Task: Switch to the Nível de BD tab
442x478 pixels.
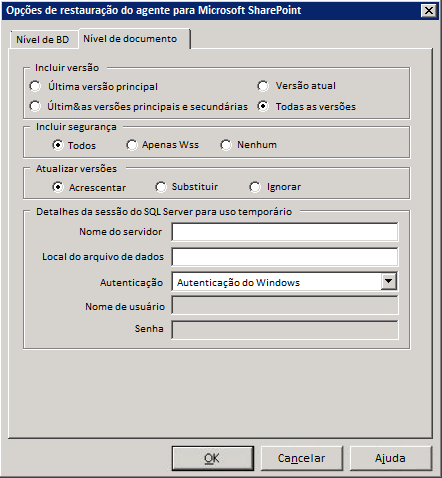Action: [x=43, y=40]
